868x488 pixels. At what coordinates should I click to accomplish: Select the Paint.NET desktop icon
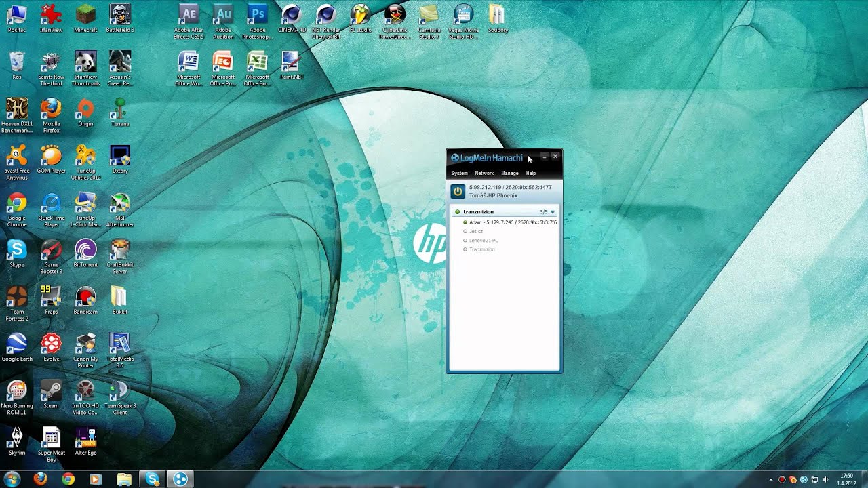coord(292,65)
